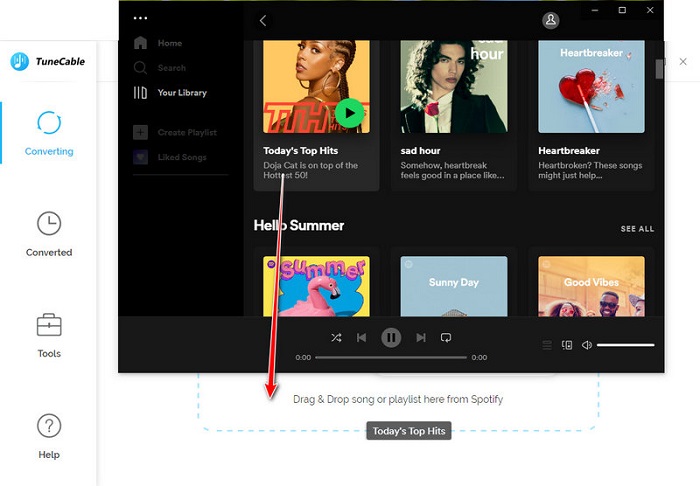Play Today's Top Hits with green button

[349, 113]
